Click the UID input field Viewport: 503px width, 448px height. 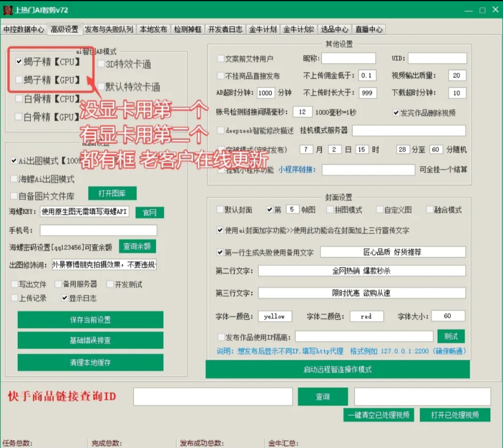click(437, 58)
